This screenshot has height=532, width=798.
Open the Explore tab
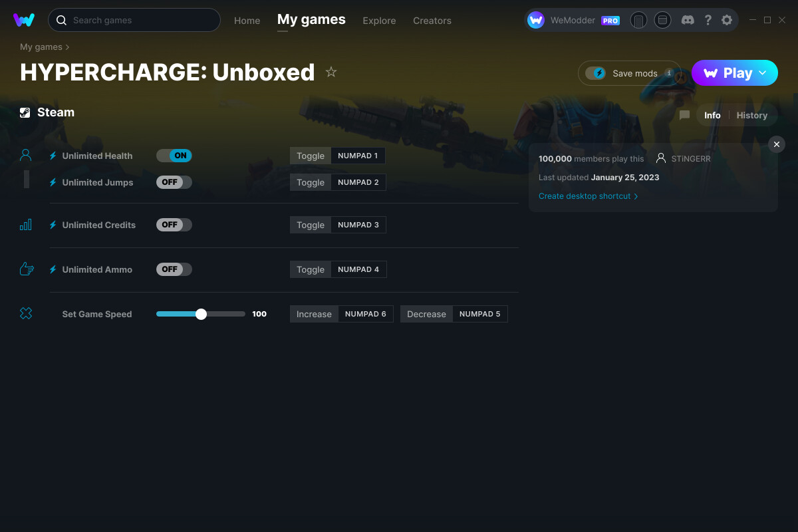[x=379, y=21]
